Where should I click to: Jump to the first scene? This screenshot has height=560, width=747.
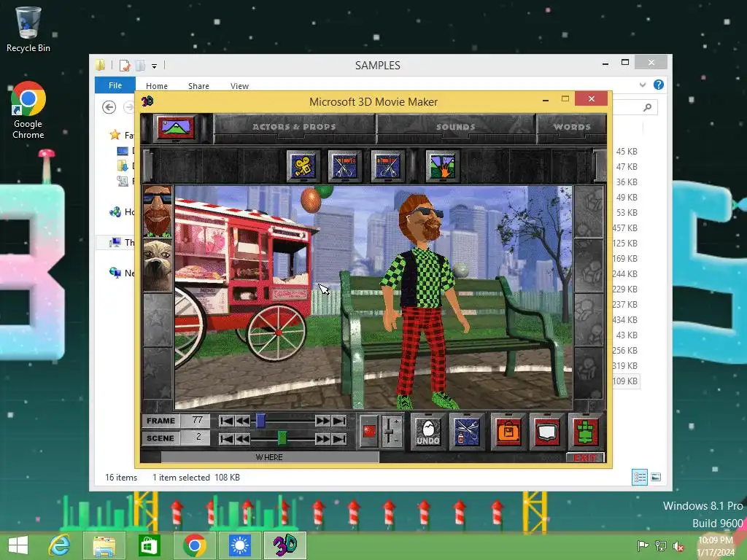(x=226, y=438)
